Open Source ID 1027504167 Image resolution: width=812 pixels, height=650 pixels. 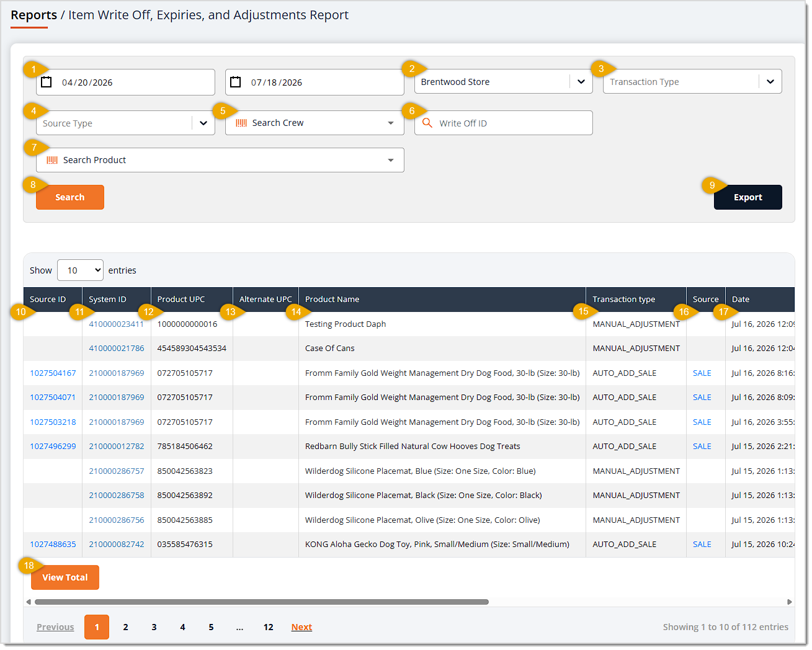[x=53, y=373]
